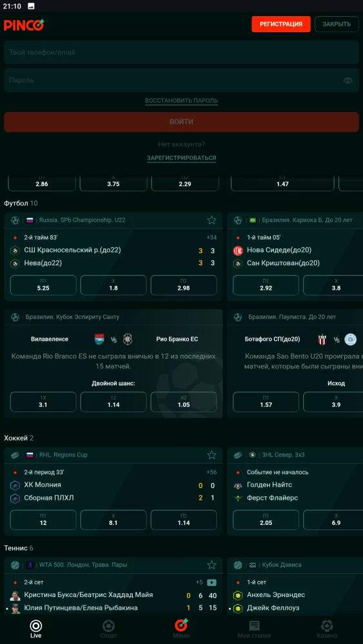This screenshot has width=363, height=644.
Task: Open the Live tab
Action: pyautogui.click(x=35, y=629)
